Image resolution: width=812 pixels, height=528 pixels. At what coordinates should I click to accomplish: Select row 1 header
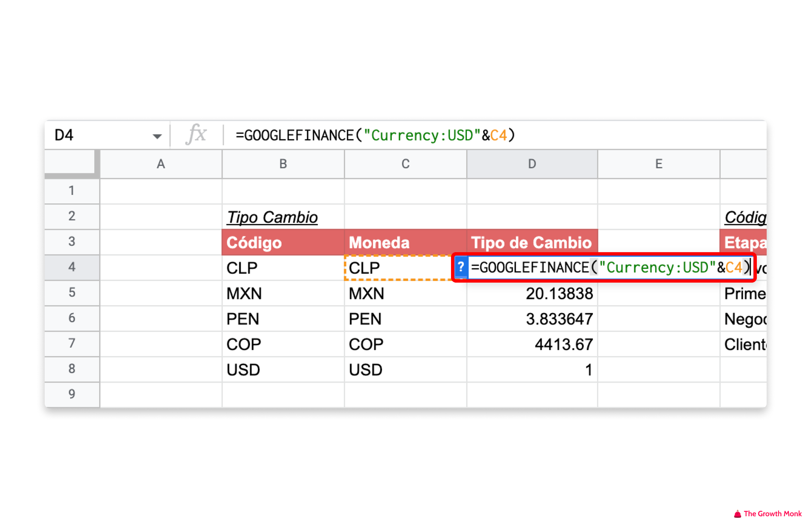(72, 191)
